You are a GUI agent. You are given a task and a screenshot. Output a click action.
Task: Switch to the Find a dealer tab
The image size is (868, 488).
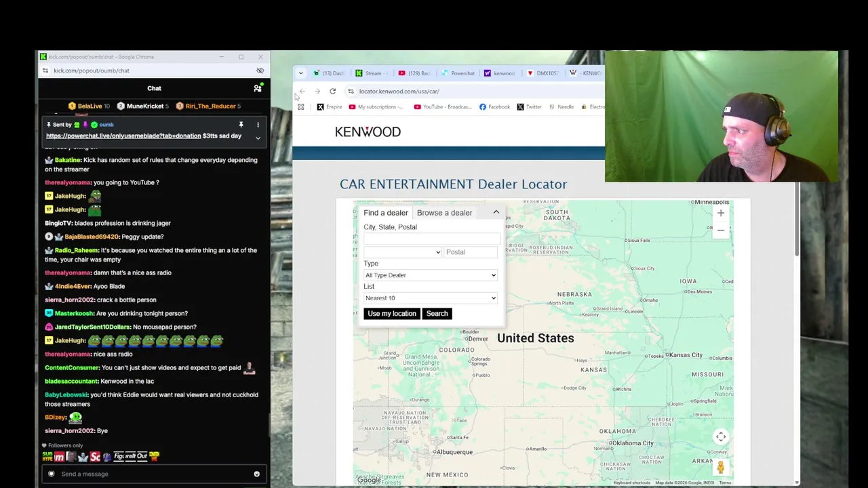click(x=386, y=213)
